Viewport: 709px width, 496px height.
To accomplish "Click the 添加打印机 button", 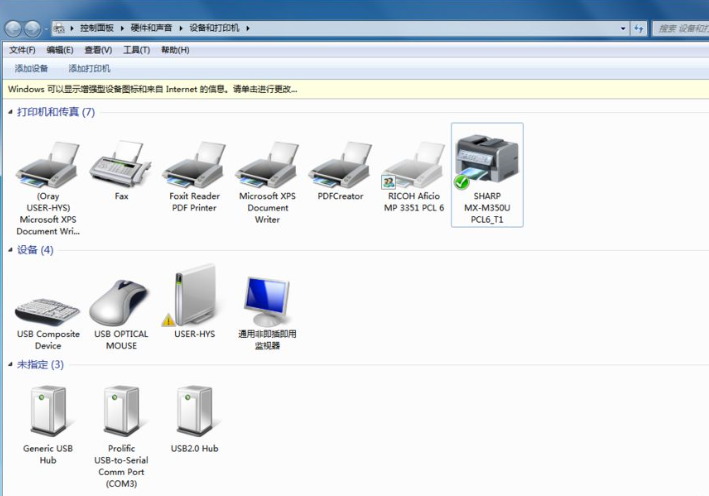I will coord(89,69).
